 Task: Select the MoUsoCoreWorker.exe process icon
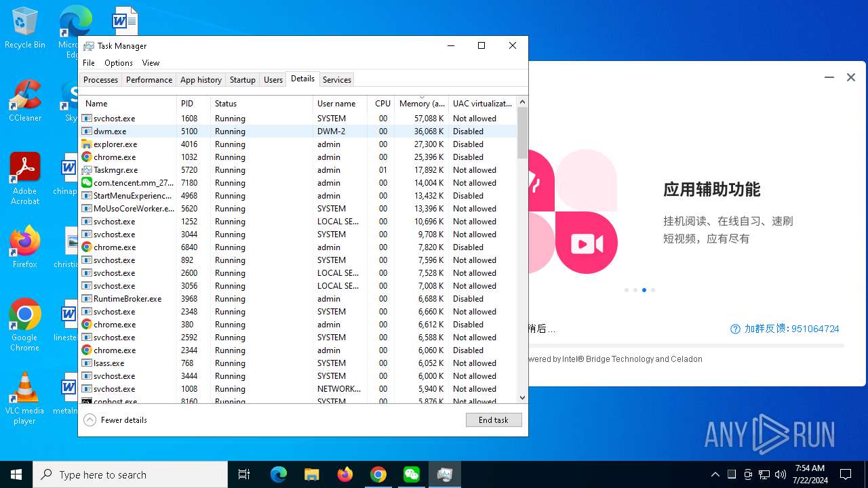(87, 209)
